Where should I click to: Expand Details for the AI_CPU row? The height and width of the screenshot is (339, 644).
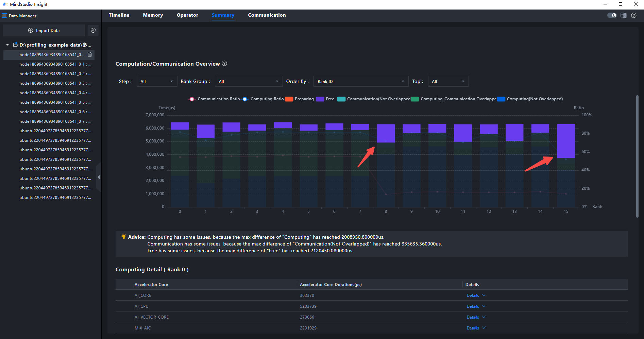pos(476,306)
